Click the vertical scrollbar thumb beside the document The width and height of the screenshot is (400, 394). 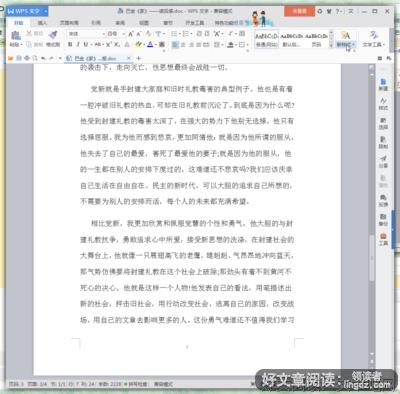tap(372, 257)
